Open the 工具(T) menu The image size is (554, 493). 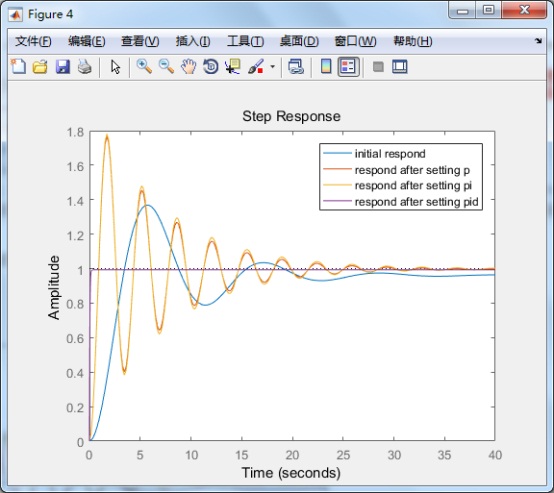[x=245, y=41]
